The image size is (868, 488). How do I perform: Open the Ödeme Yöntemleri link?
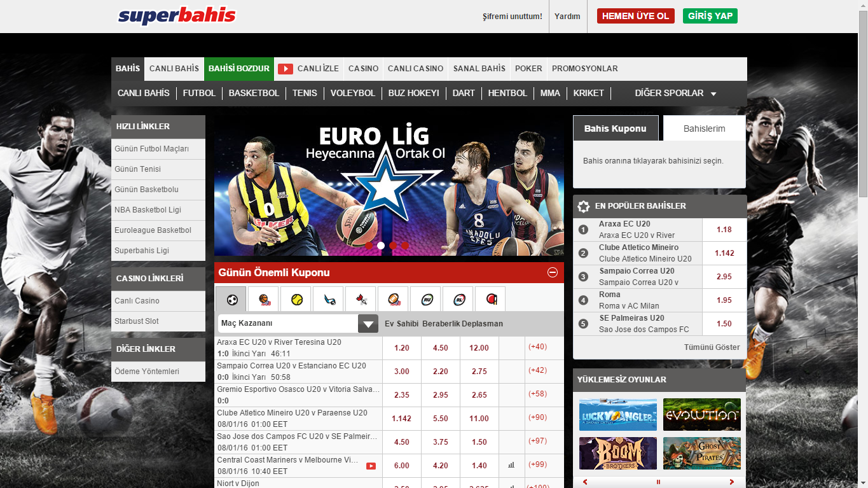[x=158, y=372]
